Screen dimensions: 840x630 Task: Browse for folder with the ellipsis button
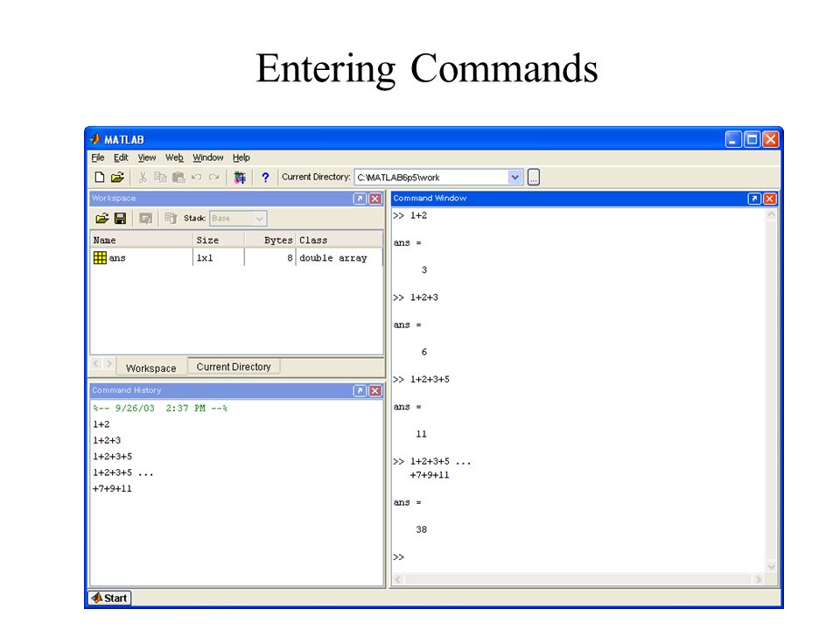(534, 178)
